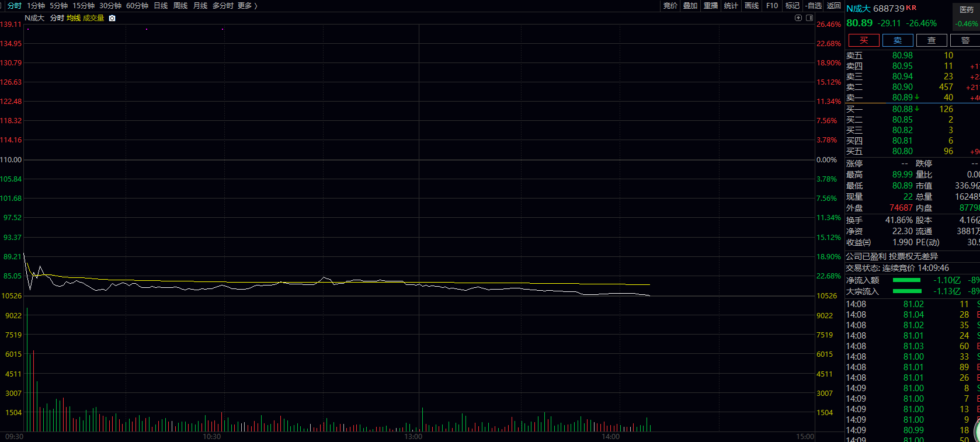
Task: Click the 净资 value 22.30
Action: [x=902, y=231]
